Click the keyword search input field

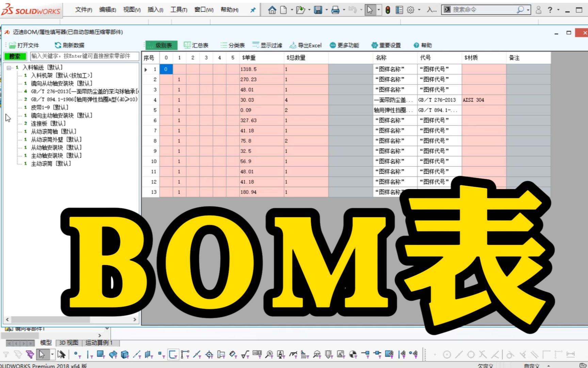(84, 56)
